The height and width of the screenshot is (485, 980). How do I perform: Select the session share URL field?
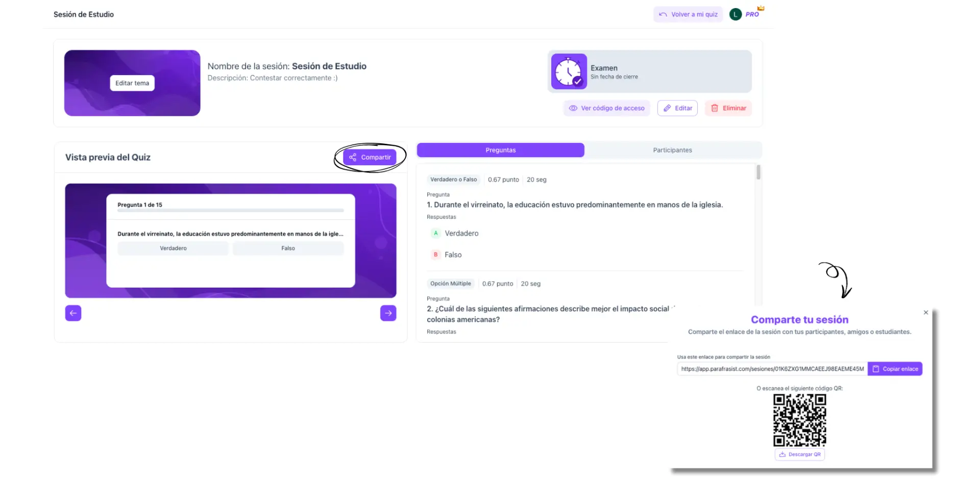point(772,369)
